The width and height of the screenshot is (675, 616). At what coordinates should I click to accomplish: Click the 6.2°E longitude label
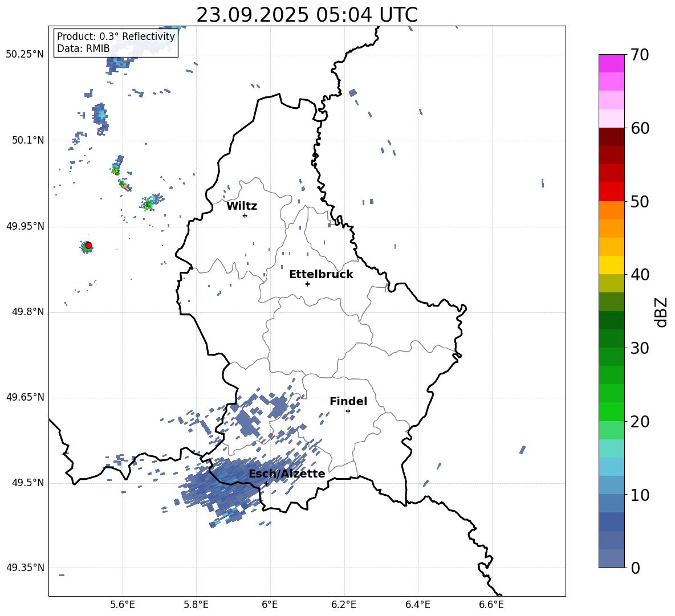(344, 605)
